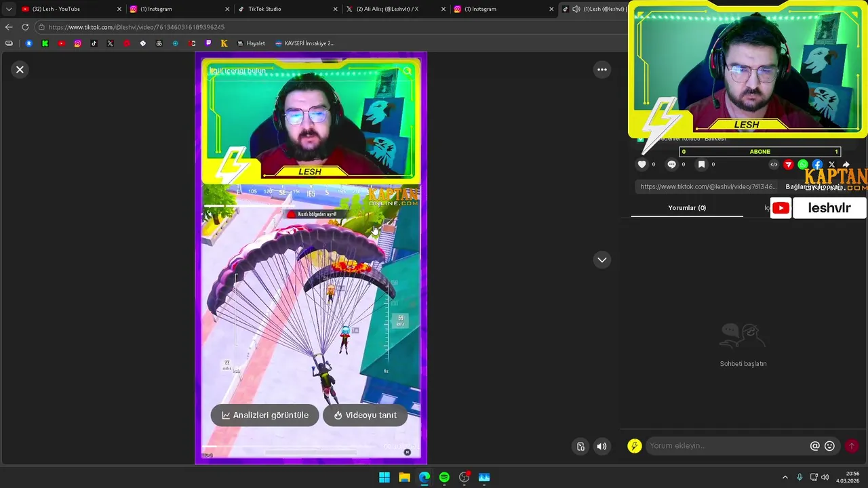
Task: Click the yellow lightning profile avatar
Action: point(634,445)
